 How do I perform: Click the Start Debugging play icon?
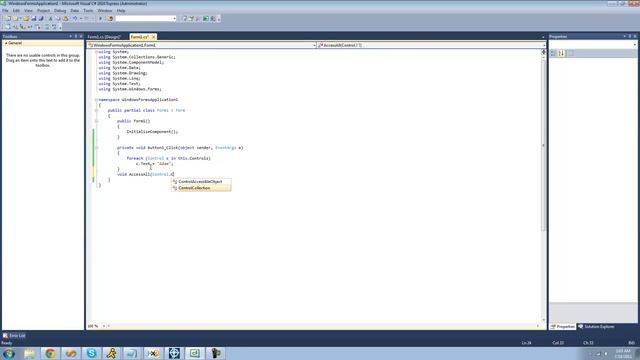100,18
